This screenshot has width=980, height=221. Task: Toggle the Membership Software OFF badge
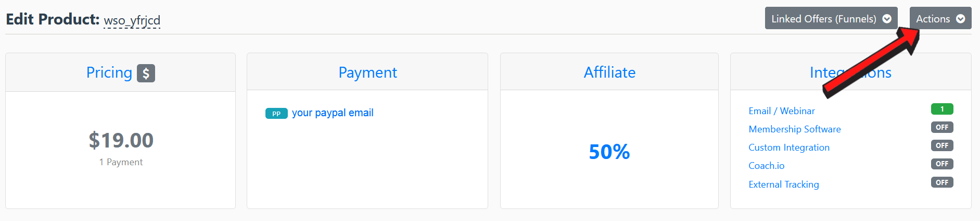coord(942,128)
